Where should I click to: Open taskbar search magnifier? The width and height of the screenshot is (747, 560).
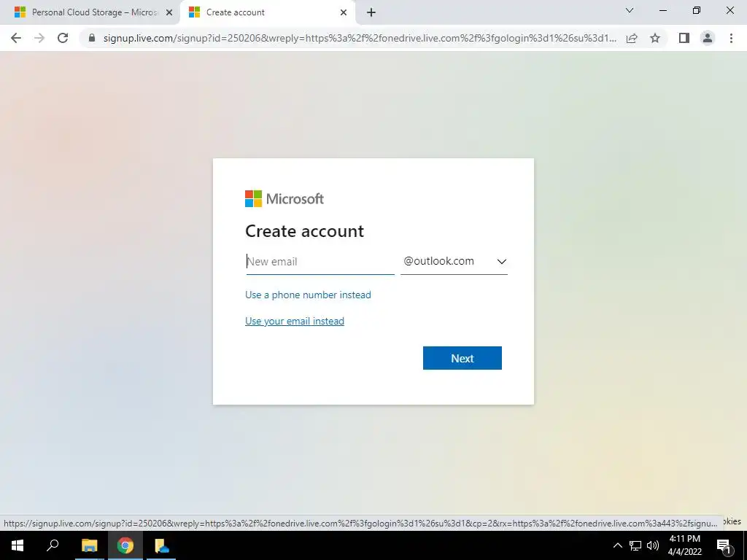point(53,545)
